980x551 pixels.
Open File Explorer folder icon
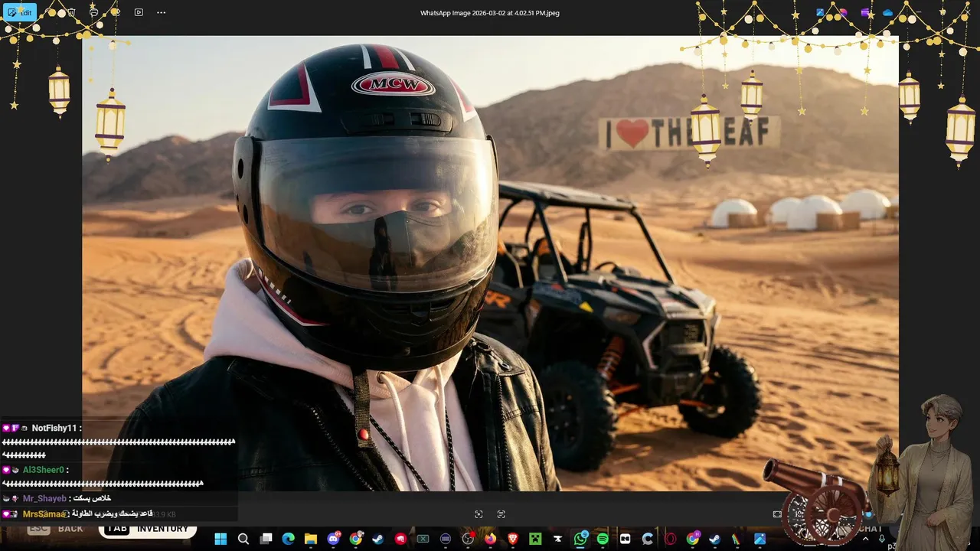coord(311,539)
